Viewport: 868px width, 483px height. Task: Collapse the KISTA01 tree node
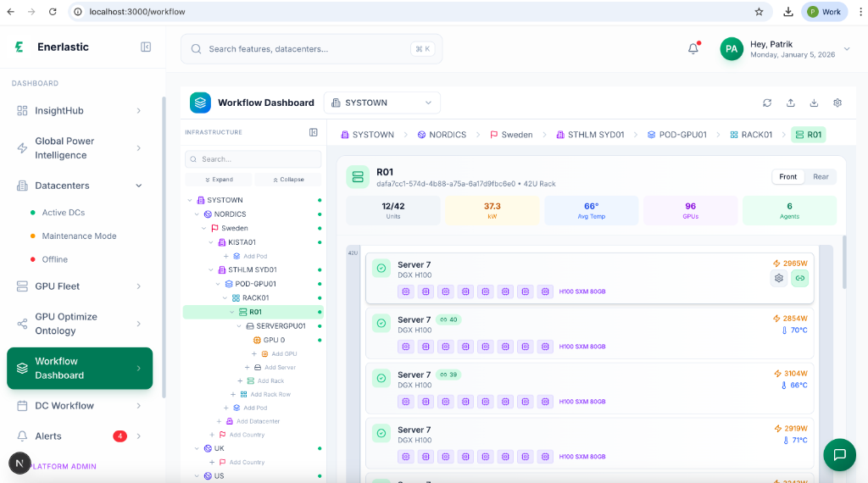coord(211,242)
